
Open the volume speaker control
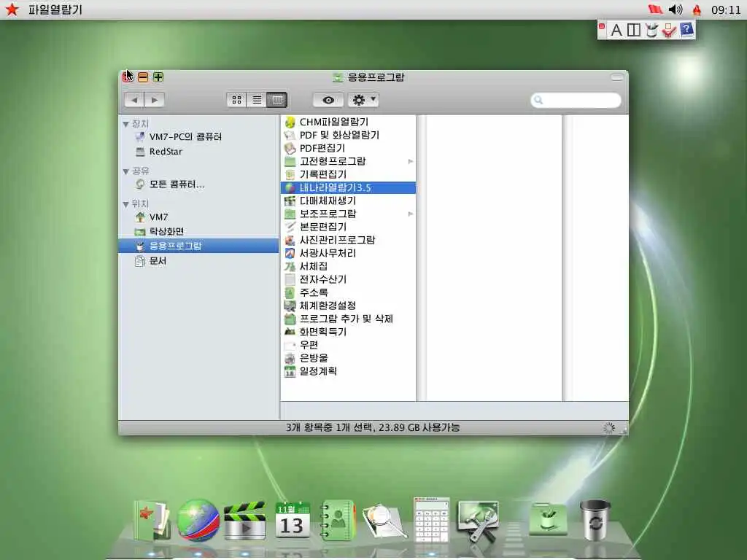(x=676, y=9)
